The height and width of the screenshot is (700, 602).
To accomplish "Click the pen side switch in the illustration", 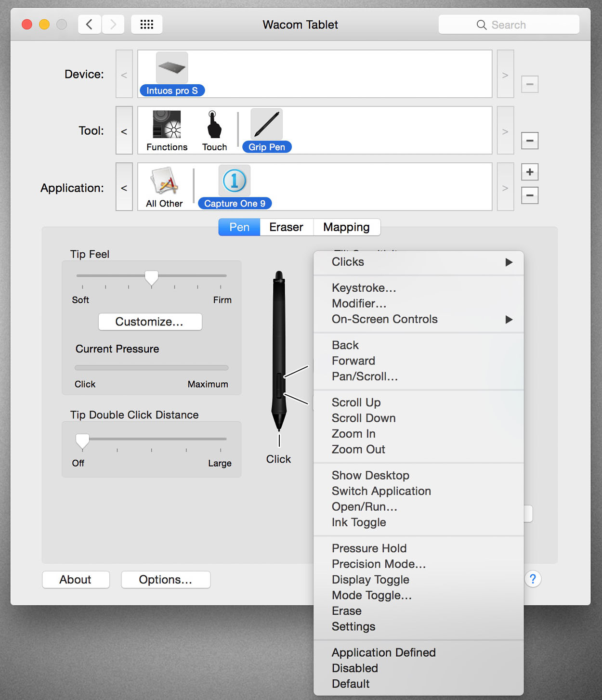I will tap(279, 386).
